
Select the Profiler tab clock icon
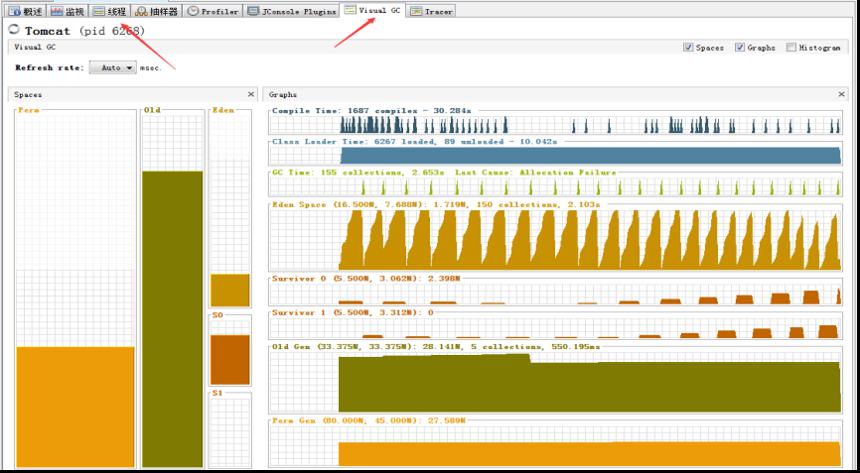point(193,11)
